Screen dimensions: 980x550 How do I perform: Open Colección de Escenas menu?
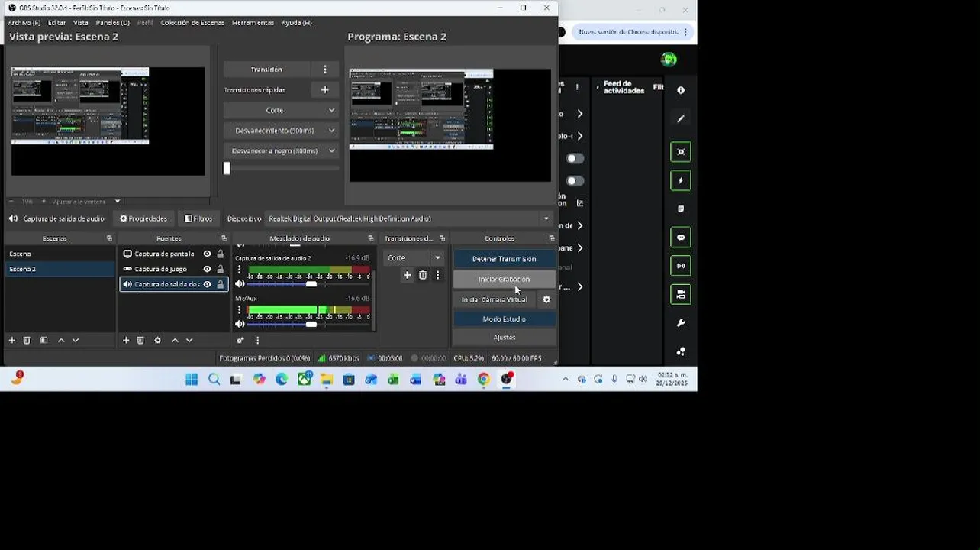(192, 23)
